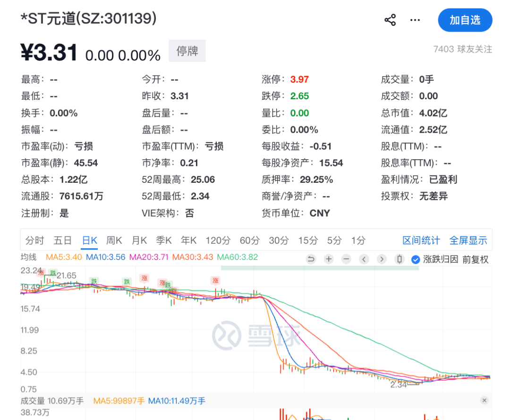
Task: Click the 流通股 value 7615.61万
Action: [81, 196]
